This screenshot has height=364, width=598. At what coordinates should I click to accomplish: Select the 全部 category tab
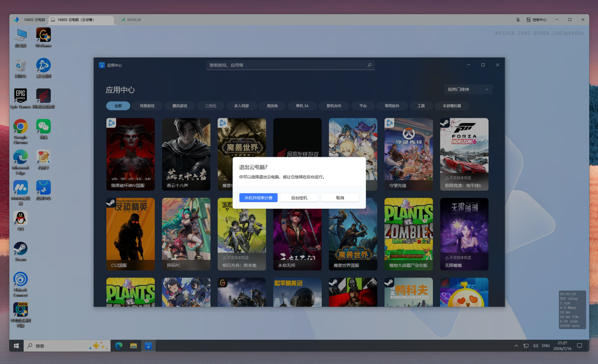(118, 106)
